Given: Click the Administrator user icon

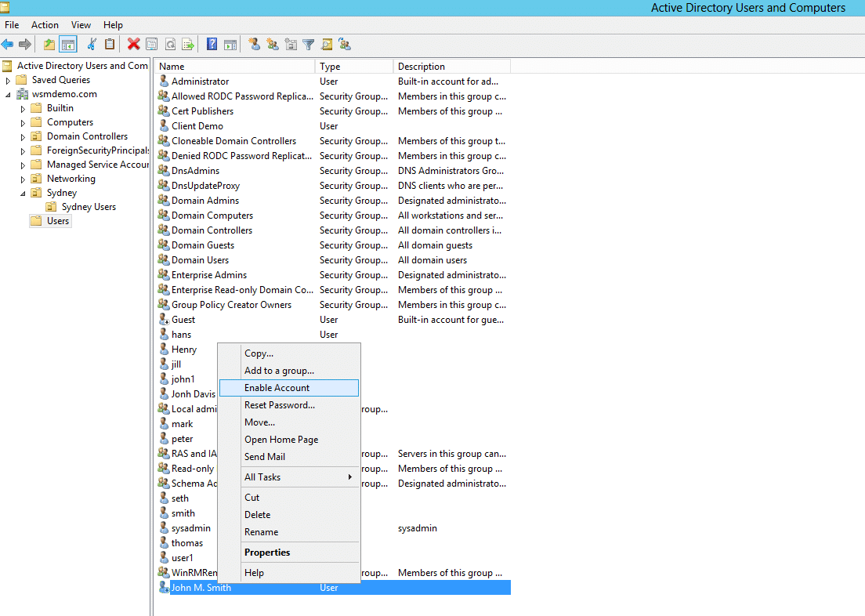Looking at the screenshot, I should tap(164, 82).
